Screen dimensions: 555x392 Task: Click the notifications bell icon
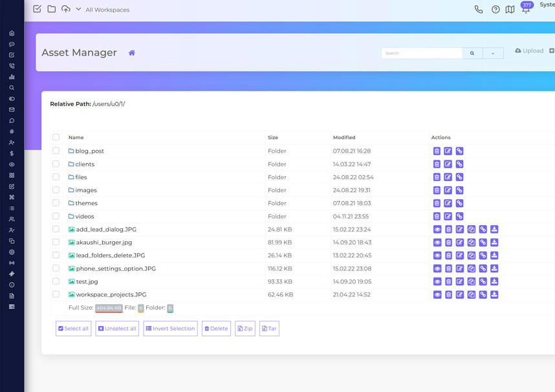[526, 10]
